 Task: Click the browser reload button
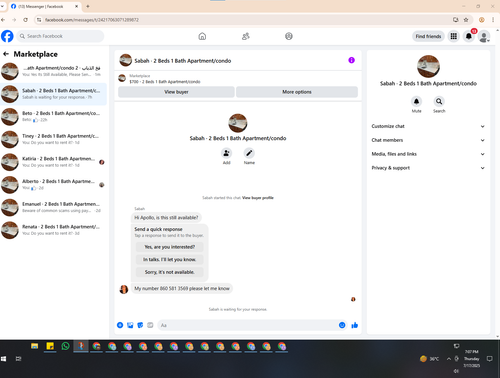coord(25,20)
